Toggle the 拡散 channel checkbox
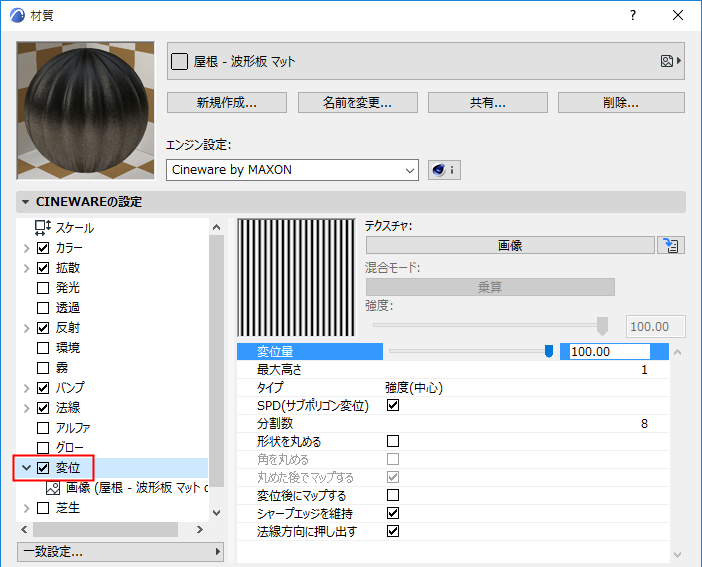The image size is (702, 567). (43, 268)
